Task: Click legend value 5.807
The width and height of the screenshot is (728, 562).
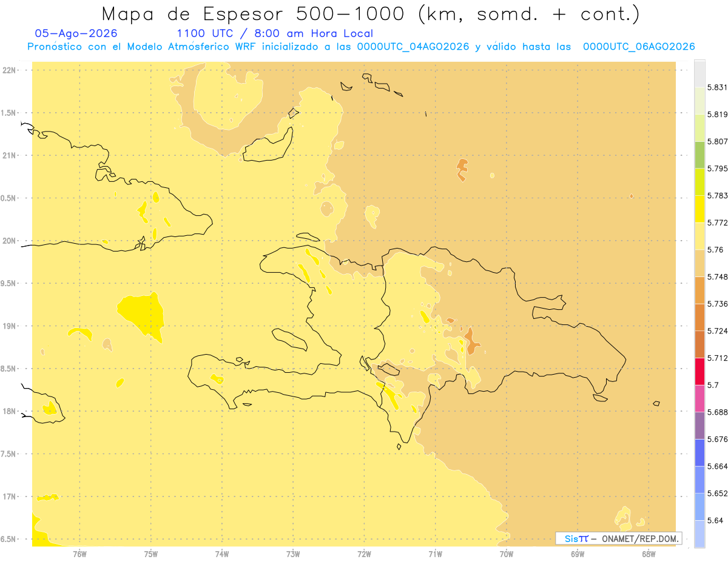Action: (x=717, y=141)
